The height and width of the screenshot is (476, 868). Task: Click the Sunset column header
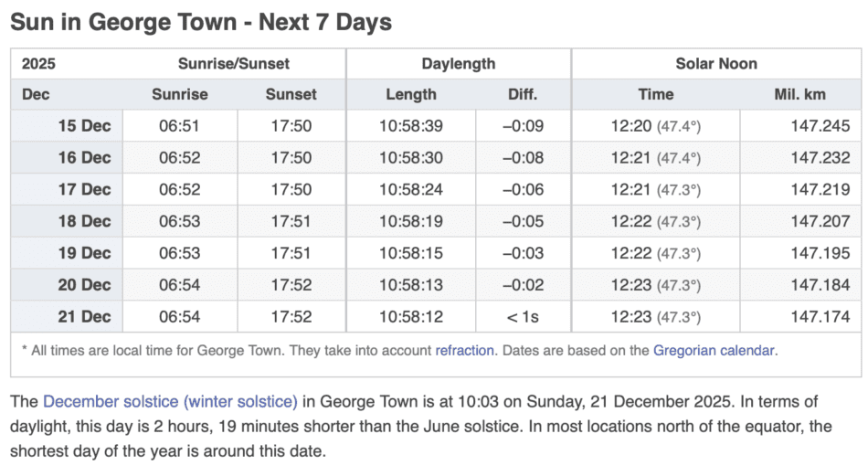pyautogui.click(x=291, y=94)
